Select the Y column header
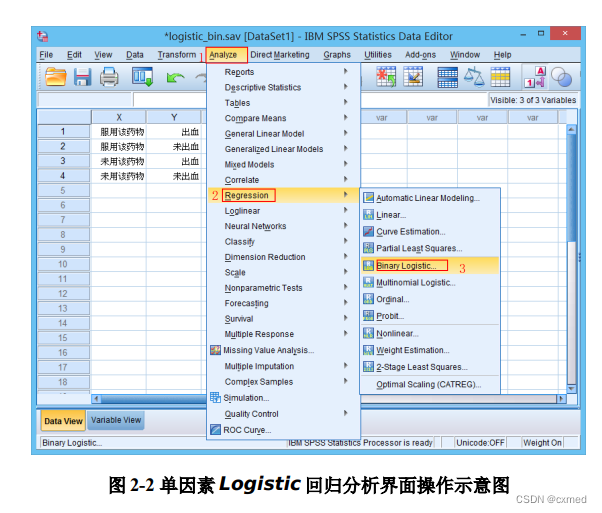 174,117
